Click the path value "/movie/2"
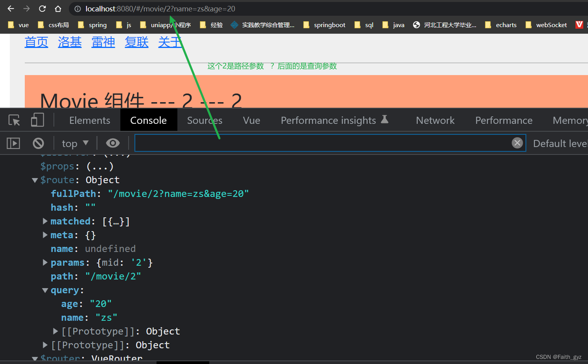588x364 pixels. coord(113,276)
